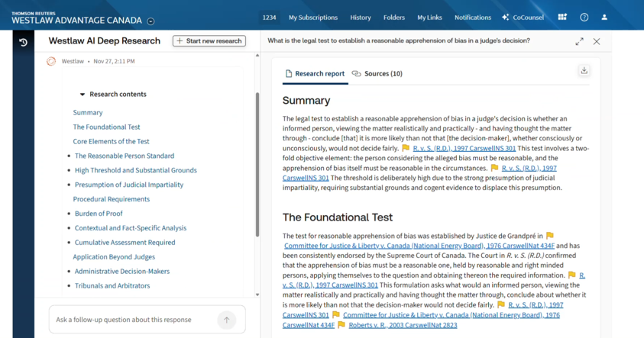644x338 pixels.
Task: Click the submit follow-up arrow button
Action: [x=227, y=320]
